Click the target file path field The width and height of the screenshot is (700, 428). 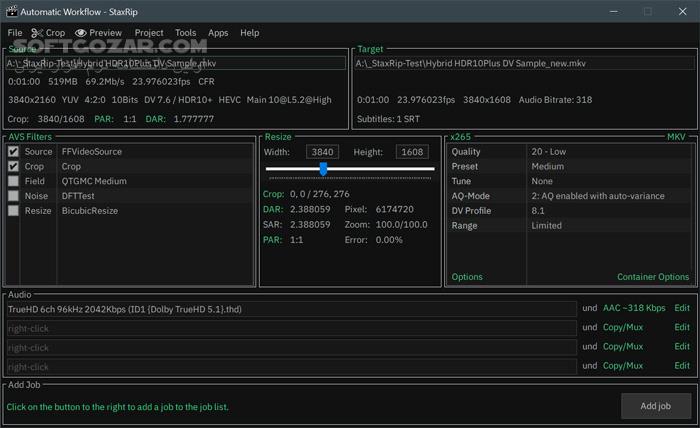[523, 63]
